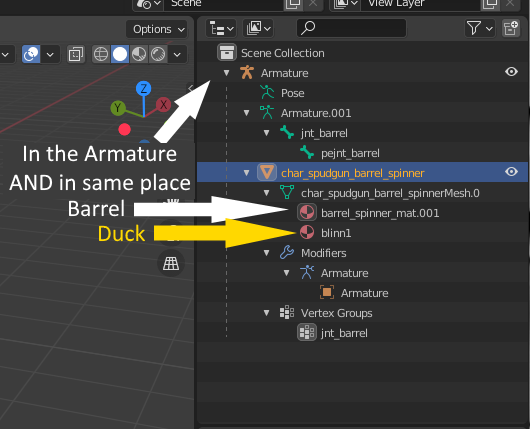Viewport: 530px width, 429px height.
Task: Switch to material preview shading
Action: tap(139, 54)
